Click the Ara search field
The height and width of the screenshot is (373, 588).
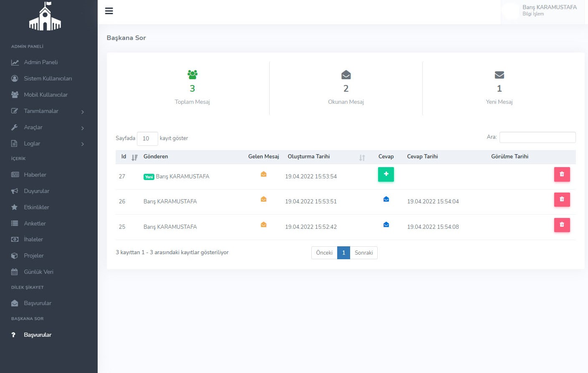click(537, 137)
